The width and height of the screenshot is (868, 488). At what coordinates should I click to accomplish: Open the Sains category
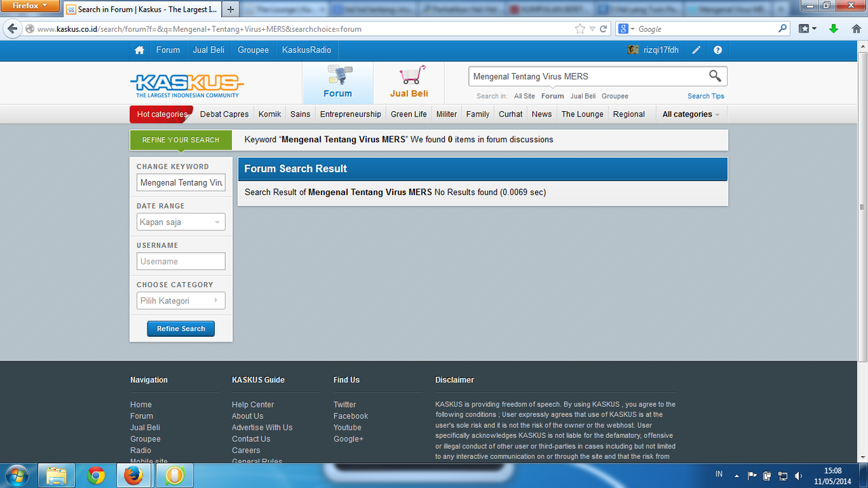[300, 115]
